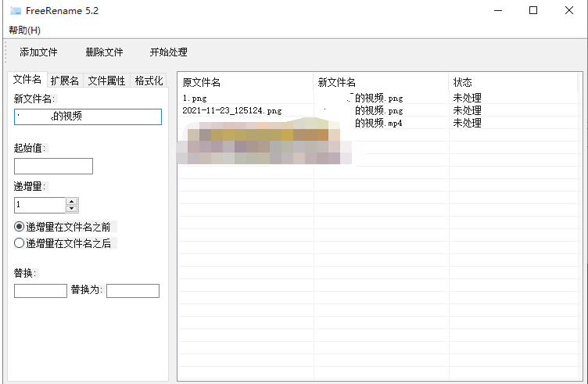Screen dimensions: 588x384
Task: Click 开始处理 to start renaming
Action: 168,52
